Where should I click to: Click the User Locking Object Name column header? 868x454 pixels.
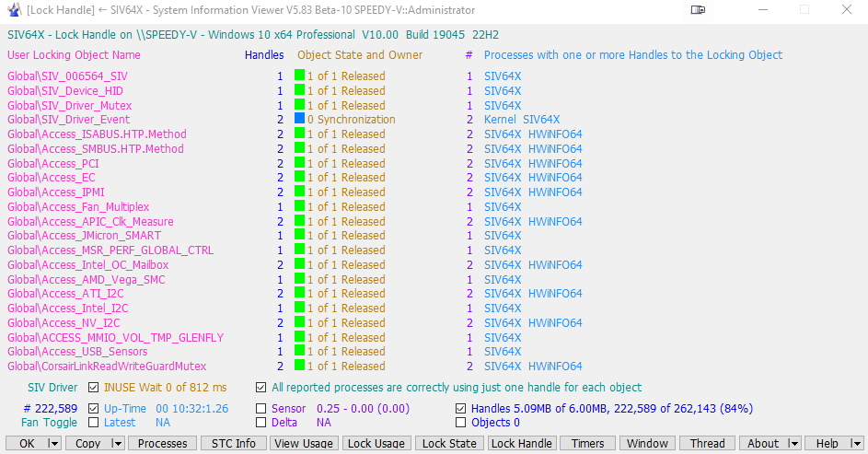[x=74, y=55]
